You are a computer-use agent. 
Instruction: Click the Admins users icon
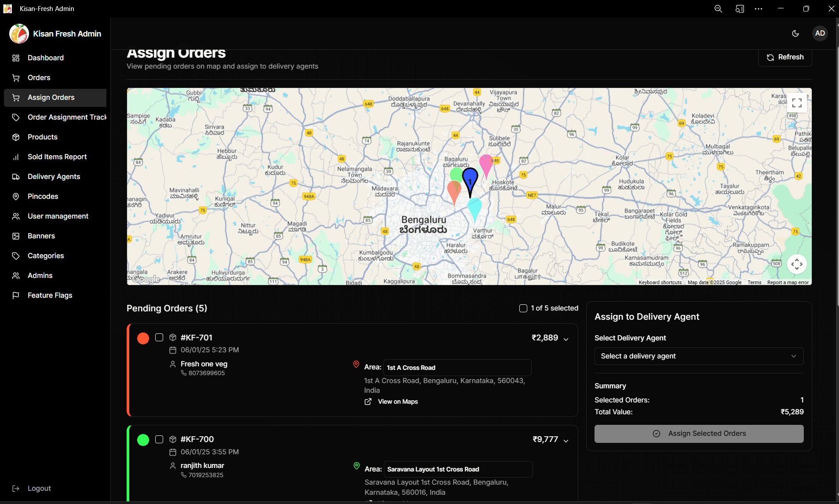(16, 276)
